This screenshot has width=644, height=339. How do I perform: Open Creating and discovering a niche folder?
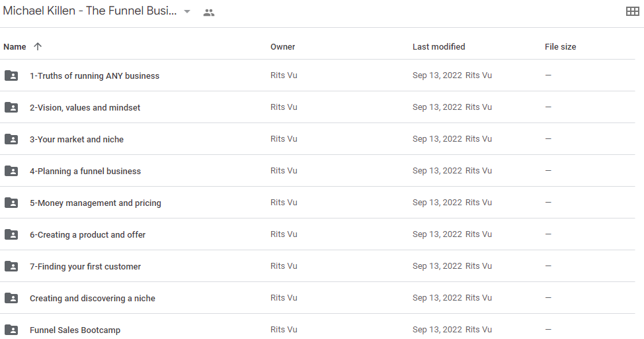[93, 298]
